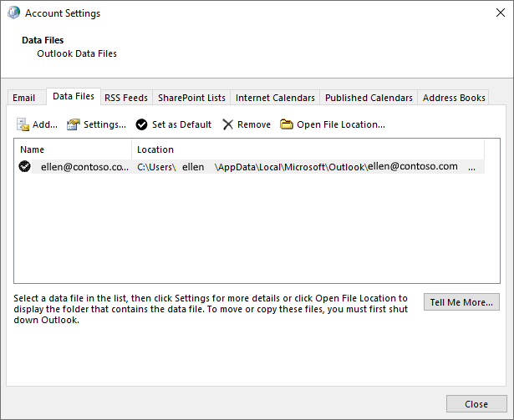Click the Add data file icon
The width and height of the screenshot is (514, 420).
(x=23, y=124)
